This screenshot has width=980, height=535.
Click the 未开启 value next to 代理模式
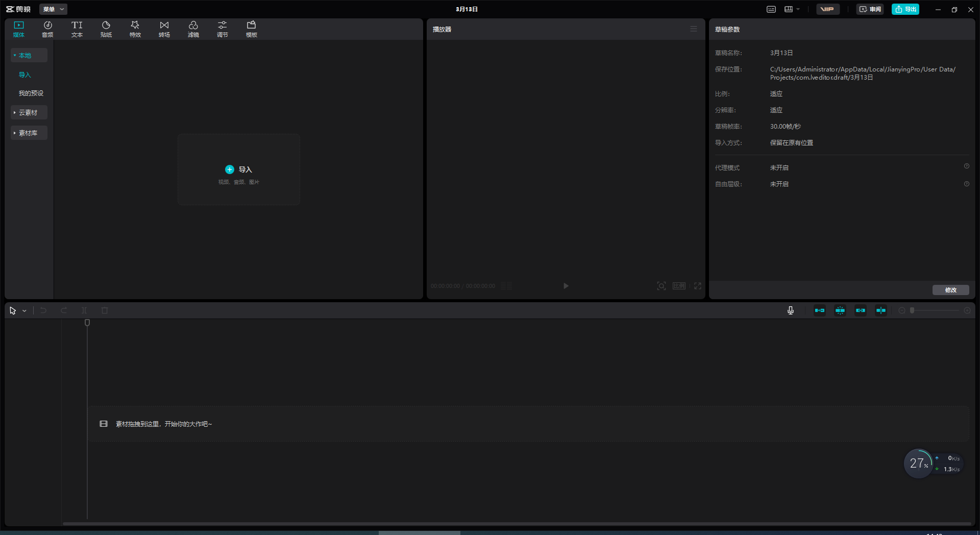click(x=779, y=168)
